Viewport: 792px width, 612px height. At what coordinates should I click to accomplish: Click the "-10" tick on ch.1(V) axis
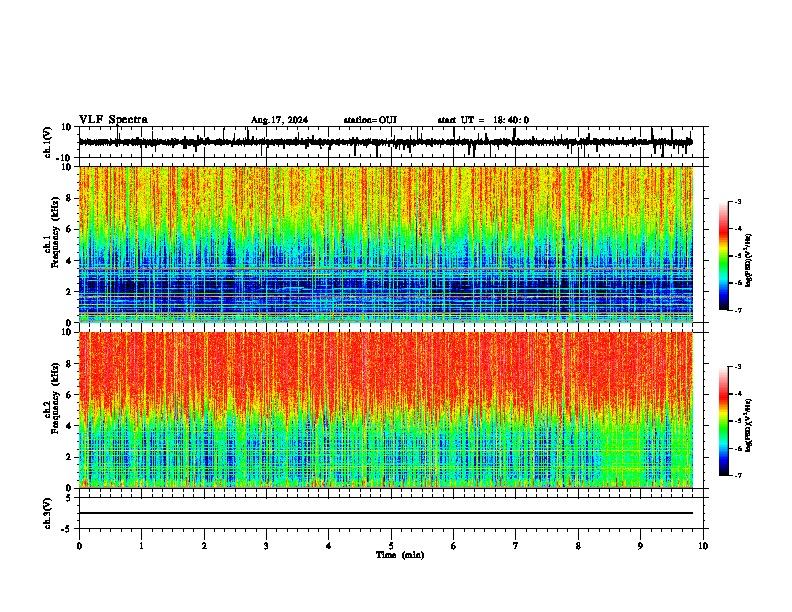(x=65, y=158)
